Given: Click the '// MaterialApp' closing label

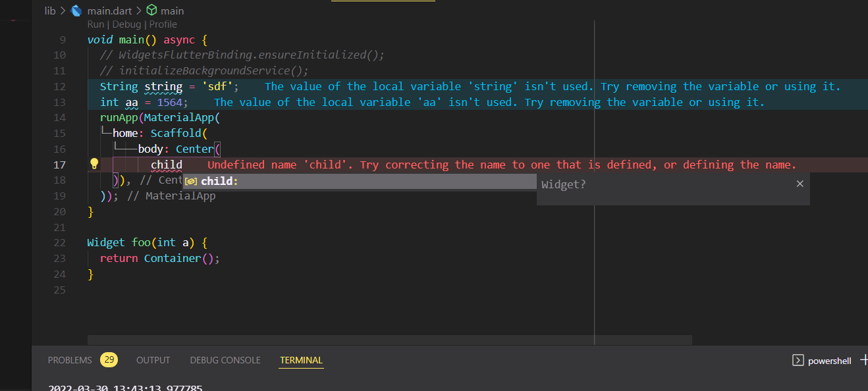Looking at the screenshot, I should (x=171, y=195).
